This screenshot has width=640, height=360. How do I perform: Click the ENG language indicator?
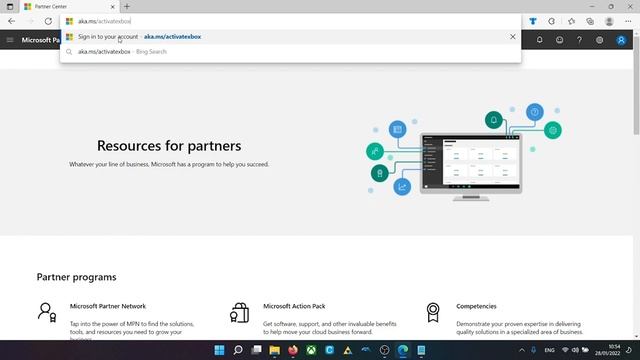[x=549, y=350]
